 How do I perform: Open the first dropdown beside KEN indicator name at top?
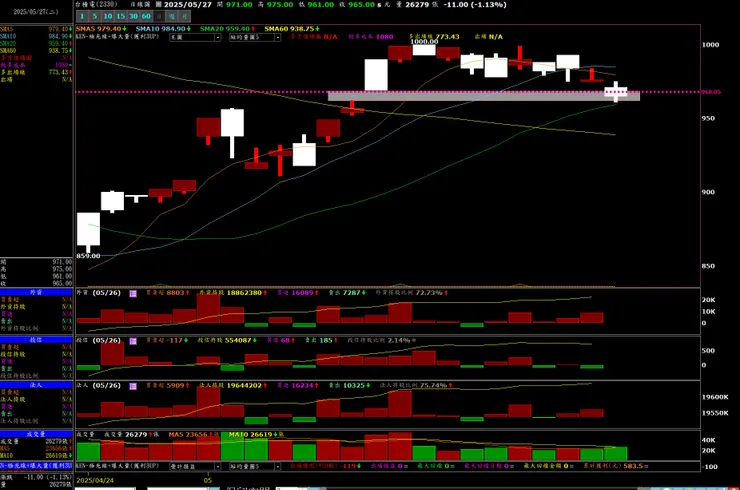[195, 37]
